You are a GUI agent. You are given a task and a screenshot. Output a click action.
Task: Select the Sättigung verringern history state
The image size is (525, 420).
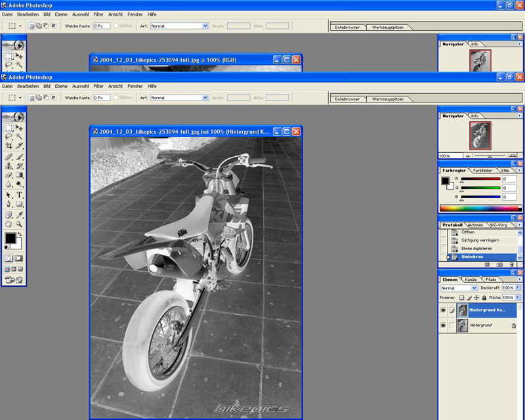pos(480,240)
